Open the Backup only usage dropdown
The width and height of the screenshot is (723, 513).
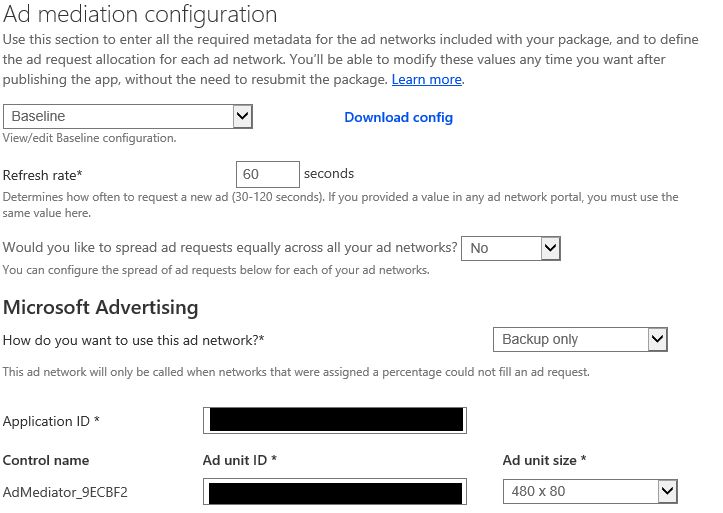coord(580,339)
